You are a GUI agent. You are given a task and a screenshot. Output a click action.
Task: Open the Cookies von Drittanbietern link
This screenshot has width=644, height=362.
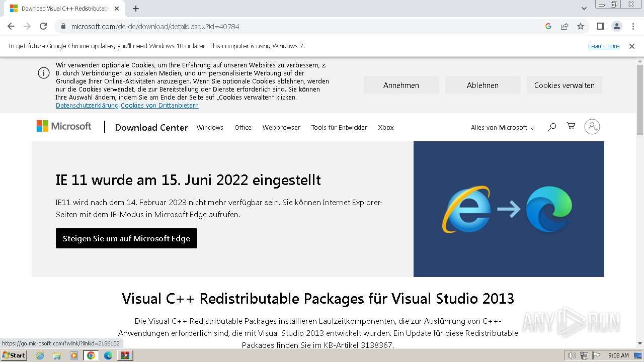[159, 106]
